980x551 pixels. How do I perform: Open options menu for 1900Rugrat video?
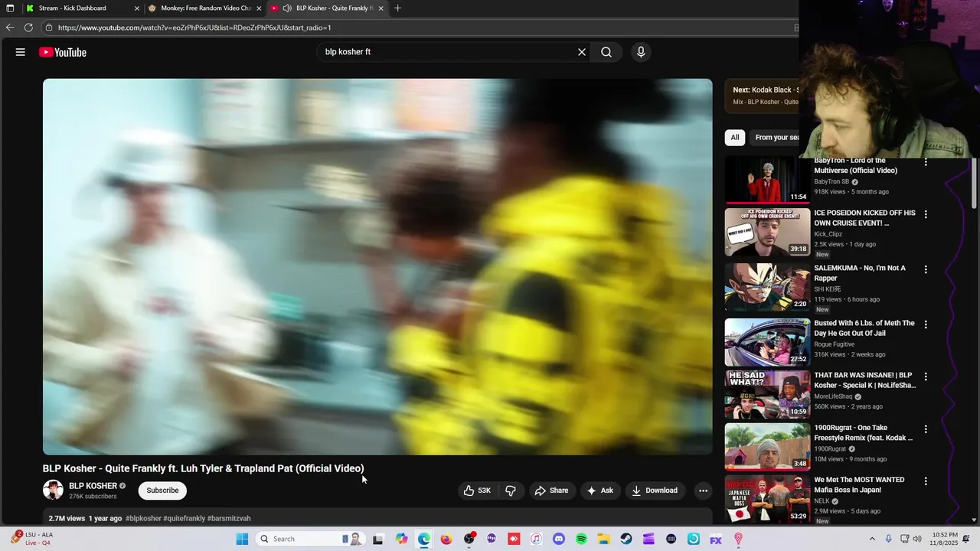point(926,429)
